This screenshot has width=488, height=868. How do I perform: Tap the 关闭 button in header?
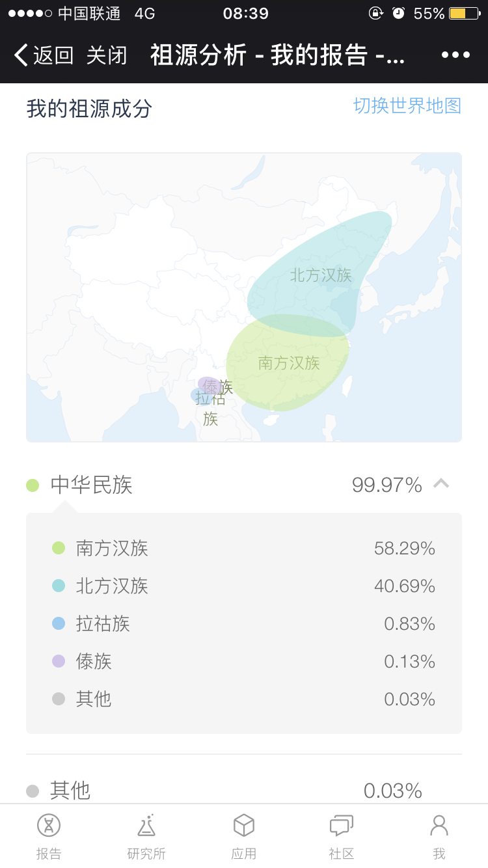(x=107, y=55)
